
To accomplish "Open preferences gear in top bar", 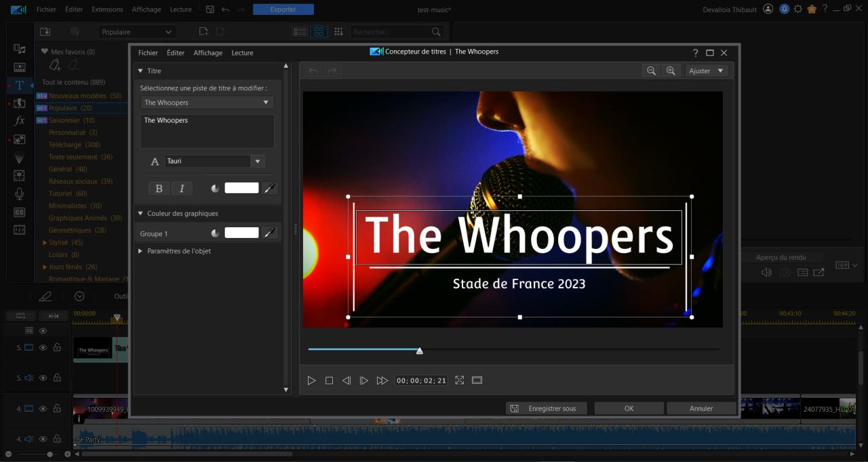I will click(798, 9).
